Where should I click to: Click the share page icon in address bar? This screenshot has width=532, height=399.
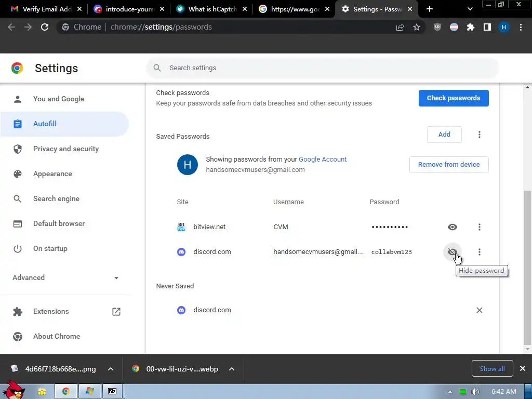click(400, 27)
